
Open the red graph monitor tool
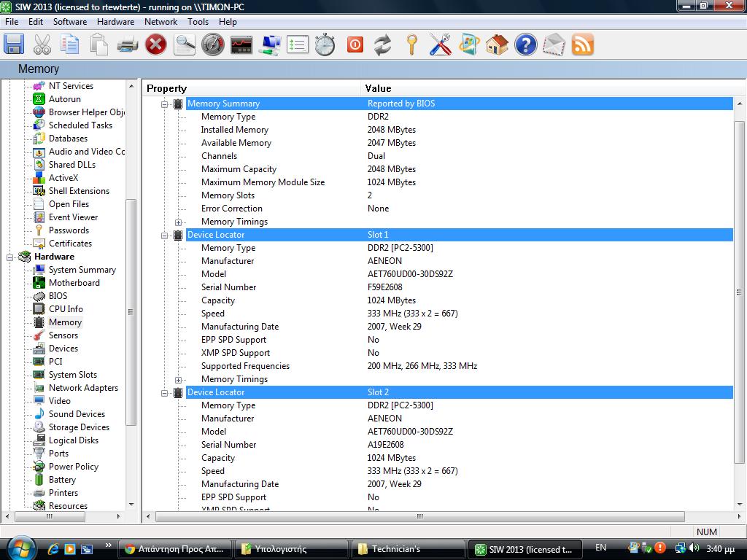241,44
